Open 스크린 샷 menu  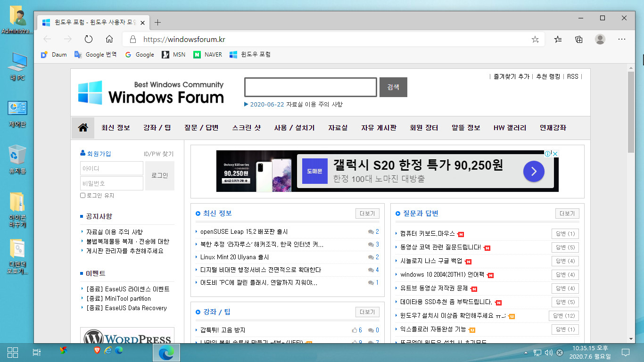pos(246,128)
